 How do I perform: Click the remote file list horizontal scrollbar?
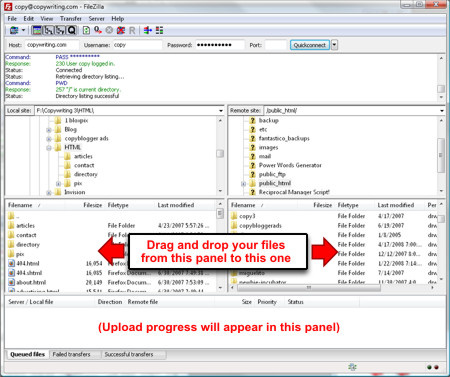click(x=309, y=288)
